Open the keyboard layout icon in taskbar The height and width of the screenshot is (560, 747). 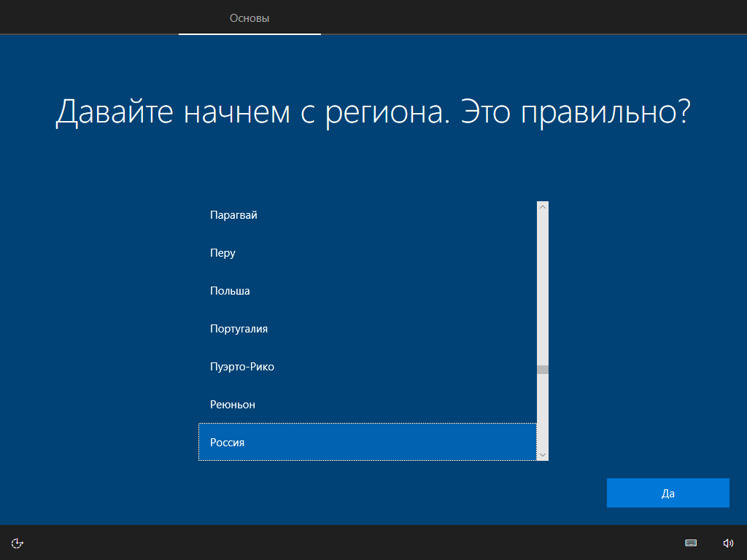[x=690, y=542]
